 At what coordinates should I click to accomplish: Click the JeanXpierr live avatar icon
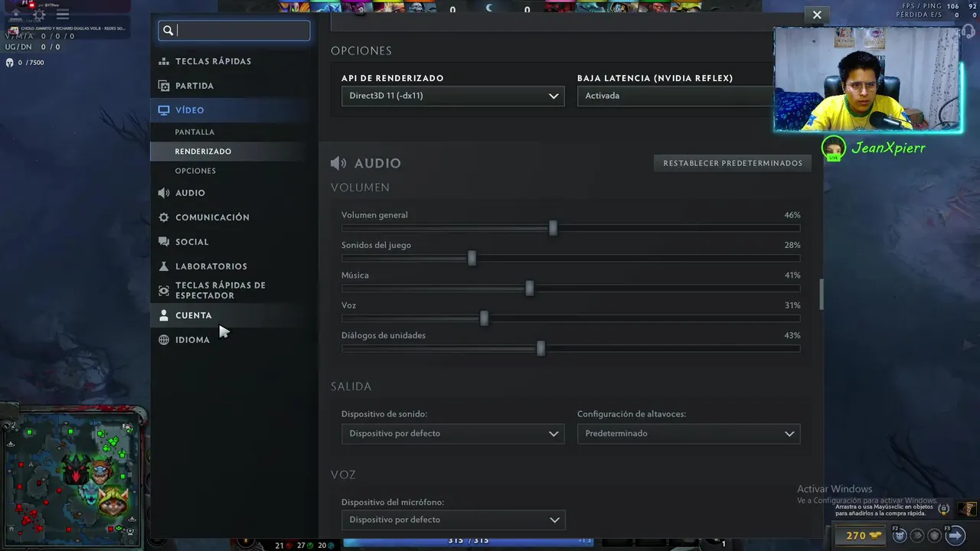click(x=833, y=147)
